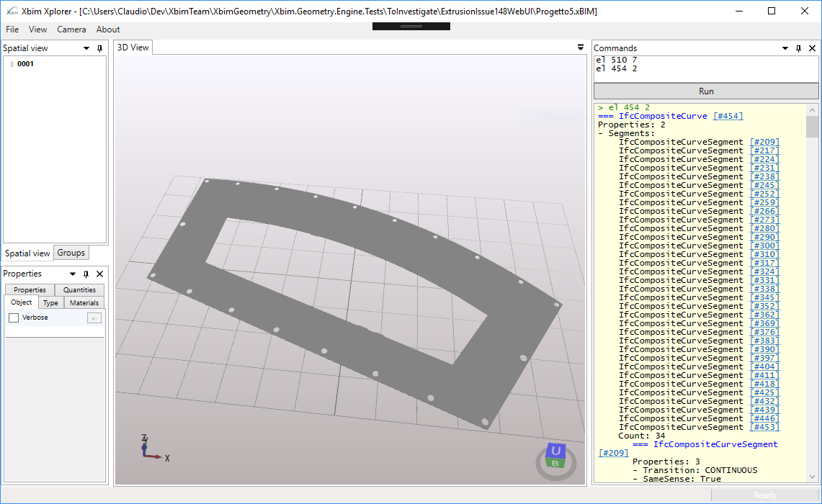The width and height of the screenshot is (822, 504).
Task: Pin the Commands panel
Action: 798,48
